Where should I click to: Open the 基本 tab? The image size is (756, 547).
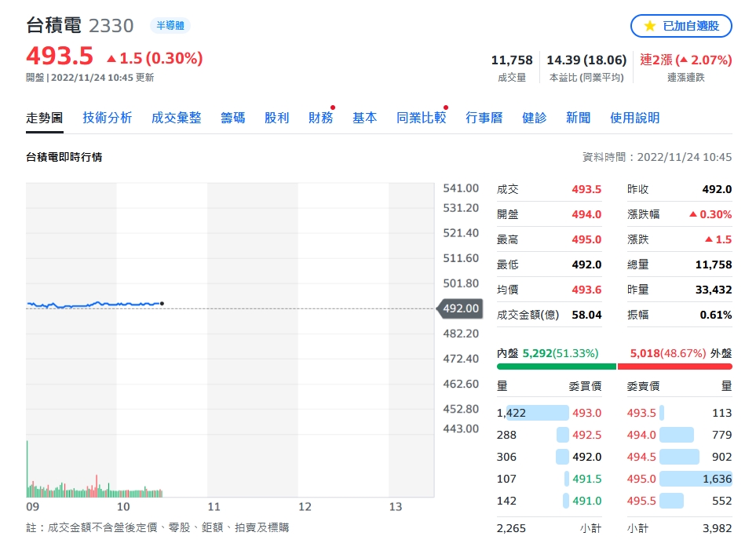coord(364,118)
